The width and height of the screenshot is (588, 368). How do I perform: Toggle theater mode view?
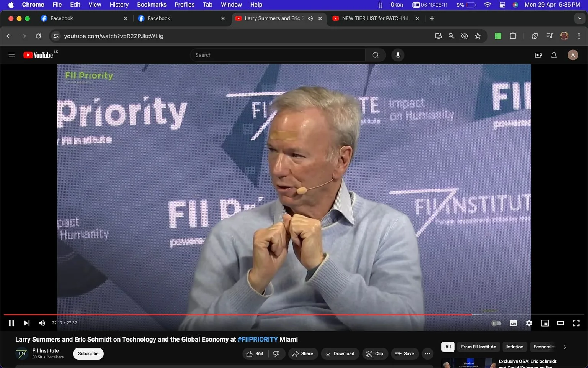(x=560, y=323)
